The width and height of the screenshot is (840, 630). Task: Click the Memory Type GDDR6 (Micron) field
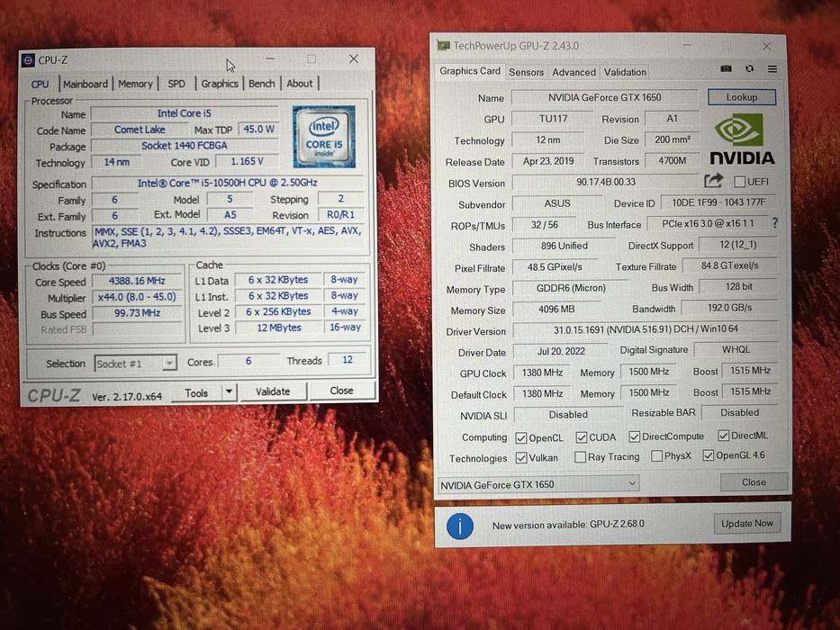(571, 288)
